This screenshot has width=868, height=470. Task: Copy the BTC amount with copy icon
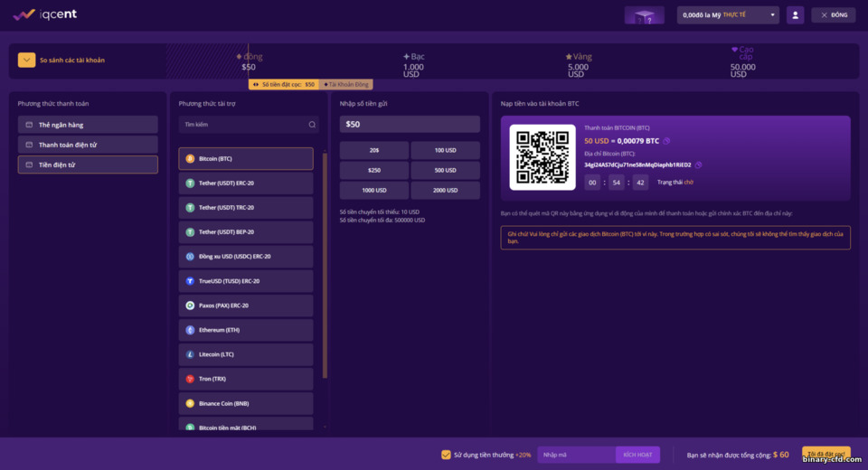pyautogui.click(x=666, y=141)
